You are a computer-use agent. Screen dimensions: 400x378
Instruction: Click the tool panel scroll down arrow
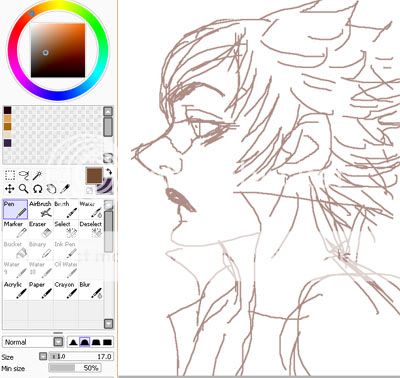[108, 323]
